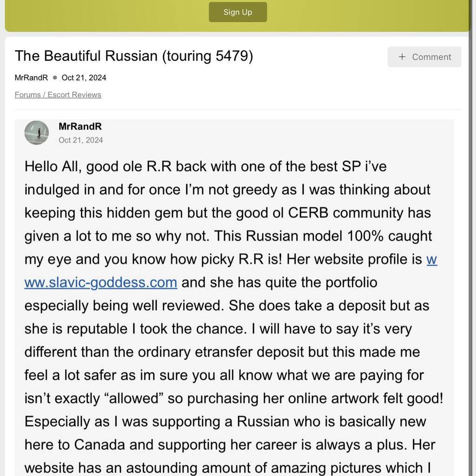Click the post timestamp under bold username

pos(81,140)
